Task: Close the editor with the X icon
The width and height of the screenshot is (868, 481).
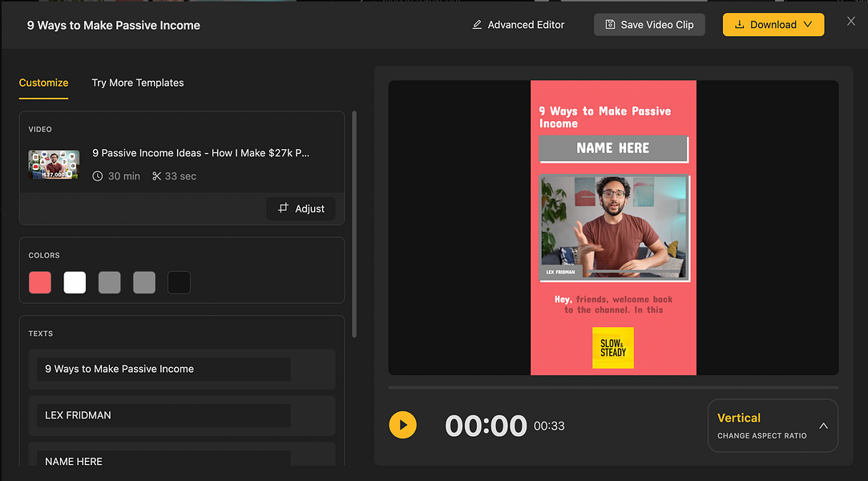Action: (x=851, y=22)
